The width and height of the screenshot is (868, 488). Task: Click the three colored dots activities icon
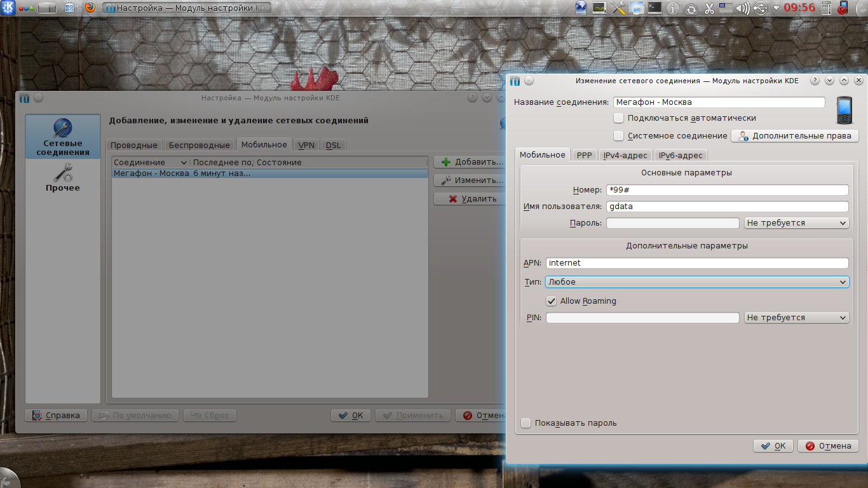(x=26, y=8)
